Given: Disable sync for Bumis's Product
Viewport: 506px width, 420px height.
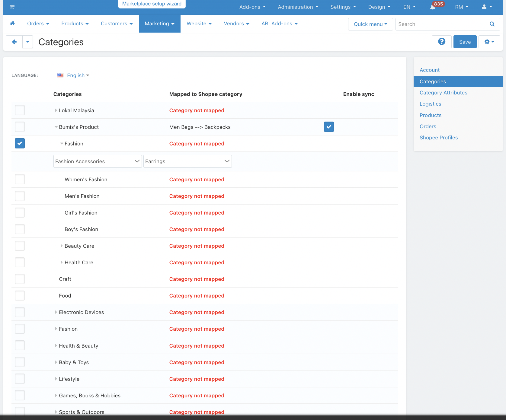Looking at the screenshot, I should tap(329, 127).
